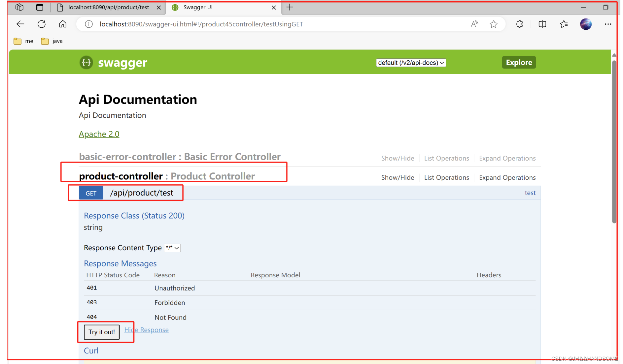Click Expand Operations for product-controller
The height and width of the screenshot is (364, 623).
(x=507, y=177)
